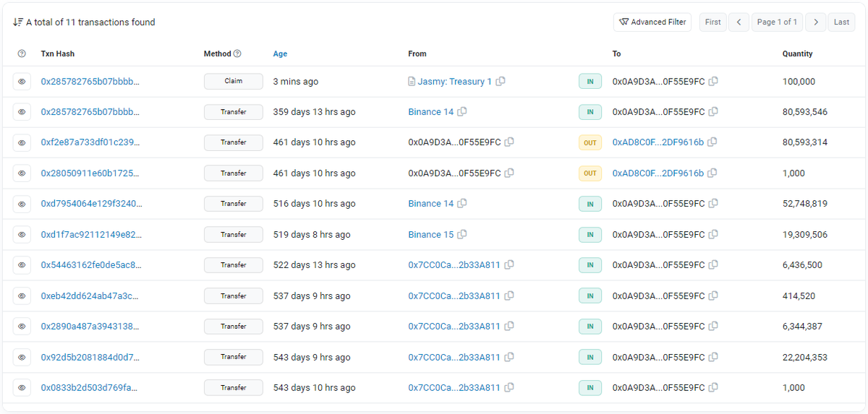The image size is (868, 414).
Task: Select the quantity 6,344,387
Action: point(802,327)
